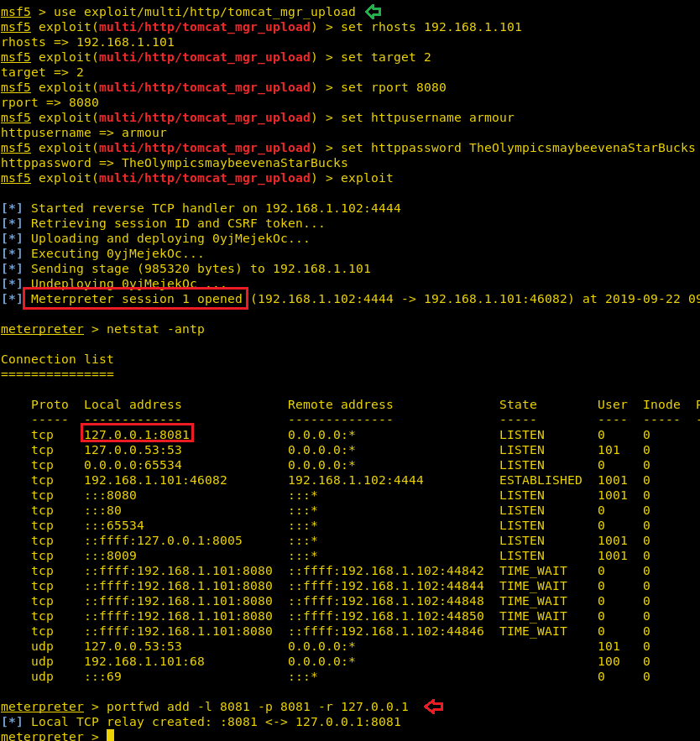Click the 'Connection list' heading
Viewport: 700px width, 741px height.
pos(57,360)
